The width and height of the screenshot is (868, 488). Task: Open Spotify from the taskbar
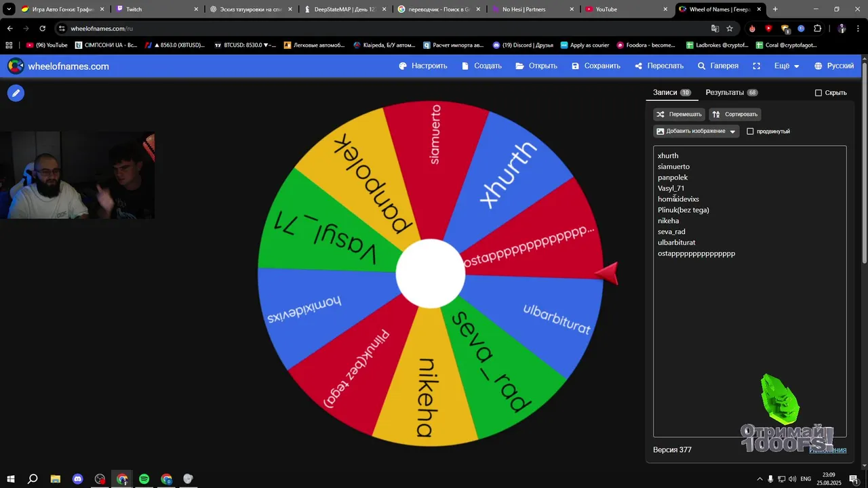tap(144, 479)
